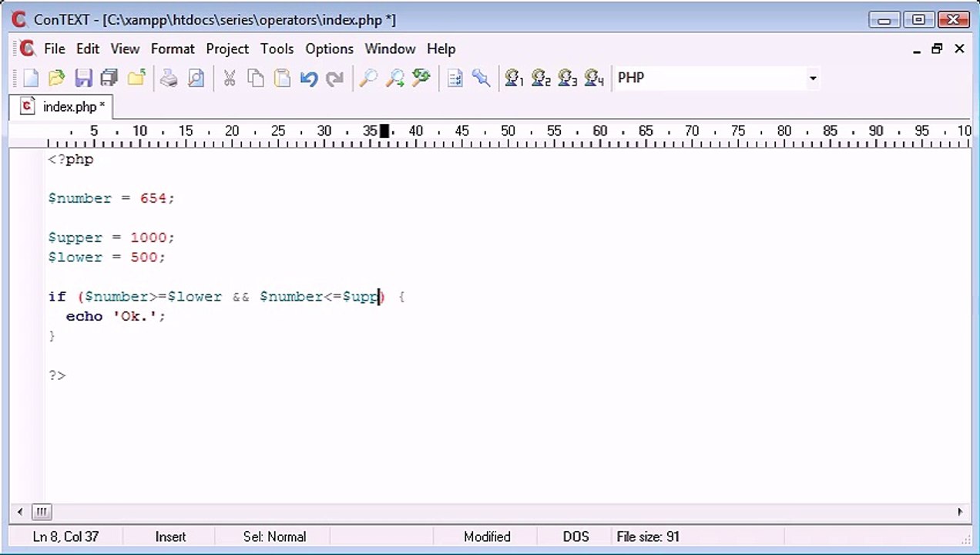Image resolution: width=980 pixels, height=555 pixels.
Task: Click the Insert mode status indicator
Action: click(x=170, y=536)
